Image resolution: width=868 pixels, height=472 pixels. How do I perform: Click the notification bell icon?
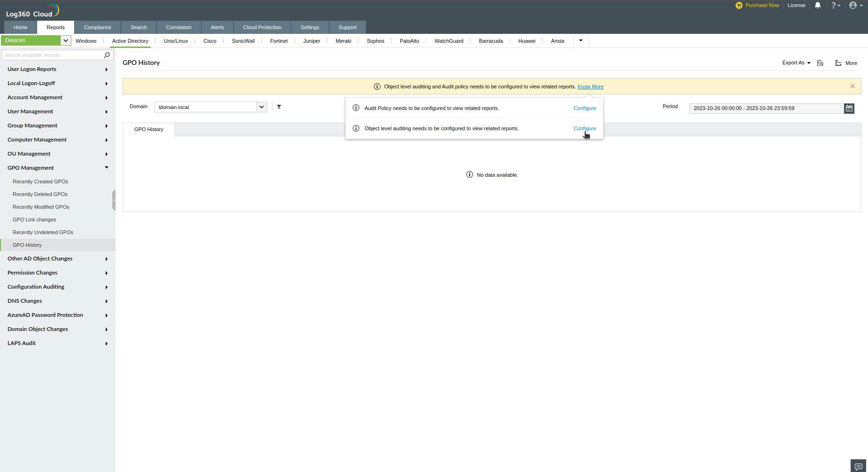pos(818,5)
